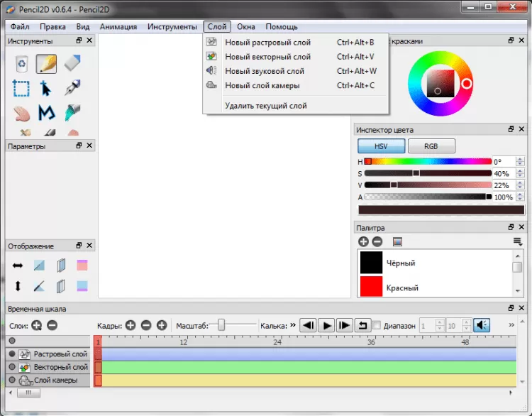
Task: Click palette list scrollbar down arrow
Action: click(x=517, y=291)
